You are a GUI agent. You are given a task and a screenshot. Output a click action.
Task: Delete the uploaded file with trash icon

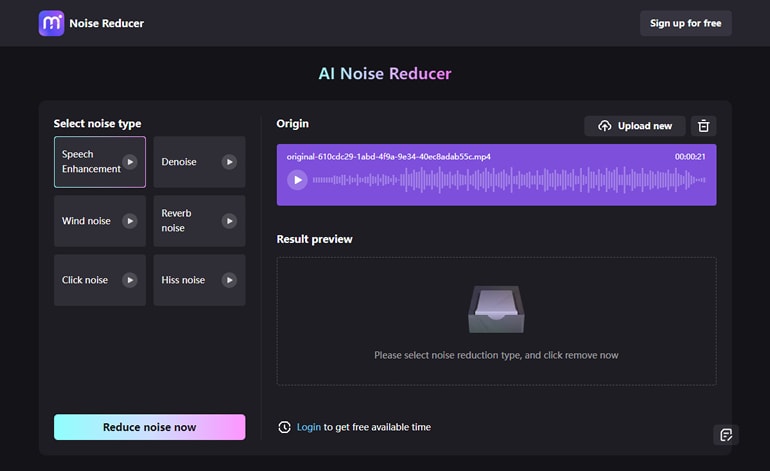pos(703,126)
